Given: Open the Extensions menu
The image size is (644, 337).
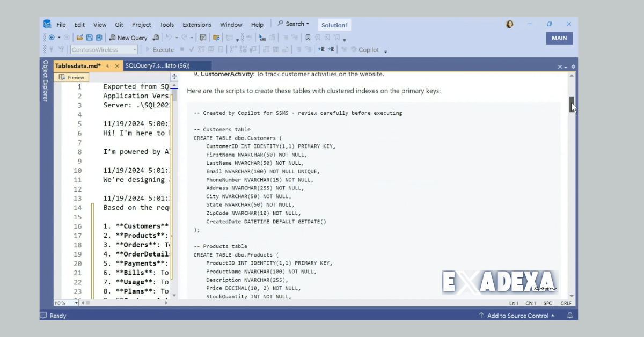Looking at the screenshot, I should click(196, 24).
